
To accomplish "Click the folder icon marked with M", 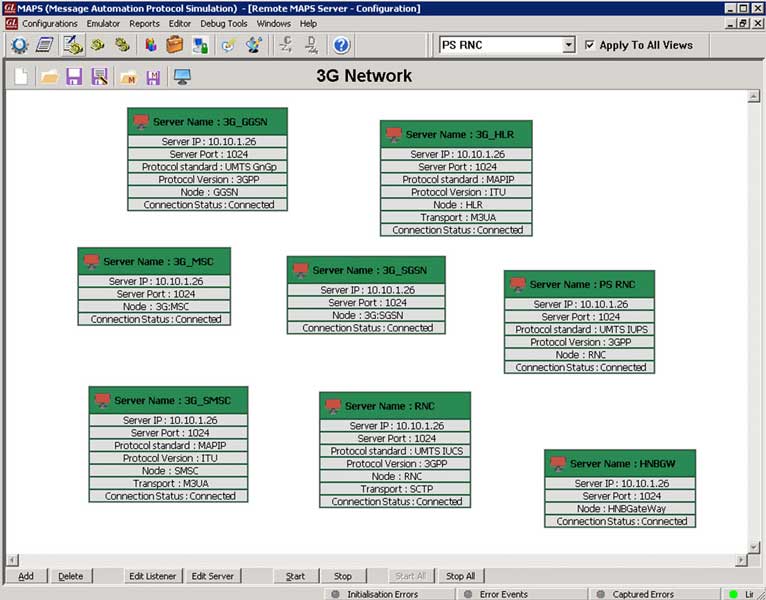I will [128, 77].
